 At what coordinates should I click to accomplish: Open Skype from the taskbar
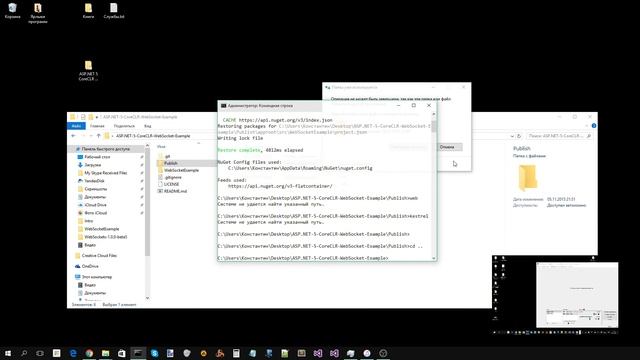[x=155, y=353]
